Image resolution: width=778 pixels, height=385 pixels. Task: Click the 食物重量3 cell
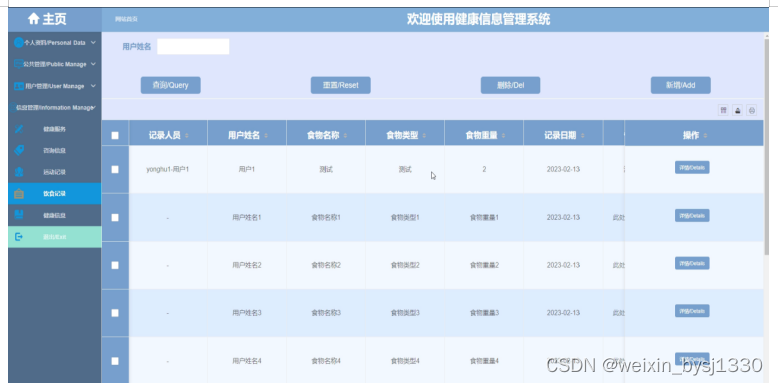pos(484,313)
